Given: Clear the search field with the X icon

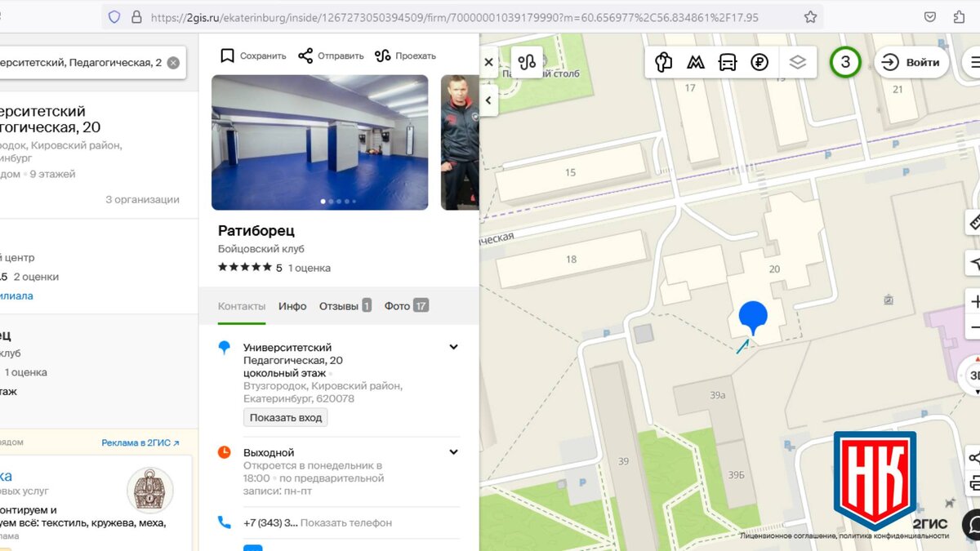Looking at the screenshot, I should click(x=173, y=63).
